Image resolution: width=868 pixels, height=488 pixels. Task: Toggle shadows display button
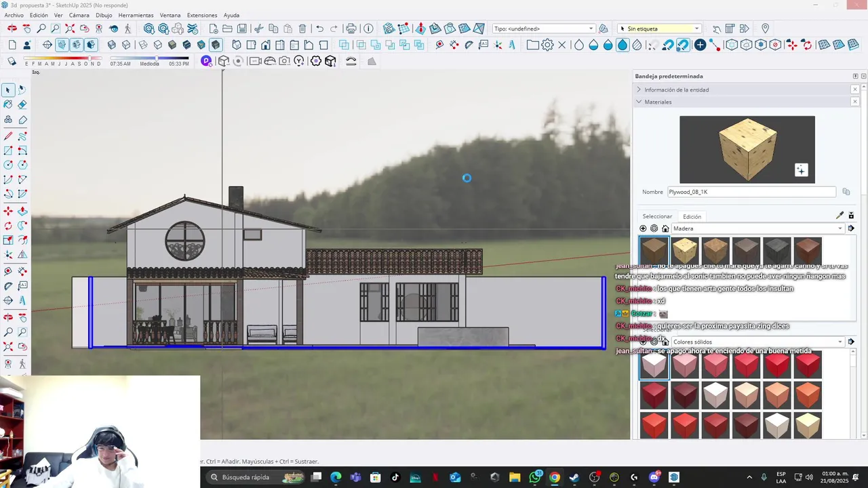coord(12,61)
